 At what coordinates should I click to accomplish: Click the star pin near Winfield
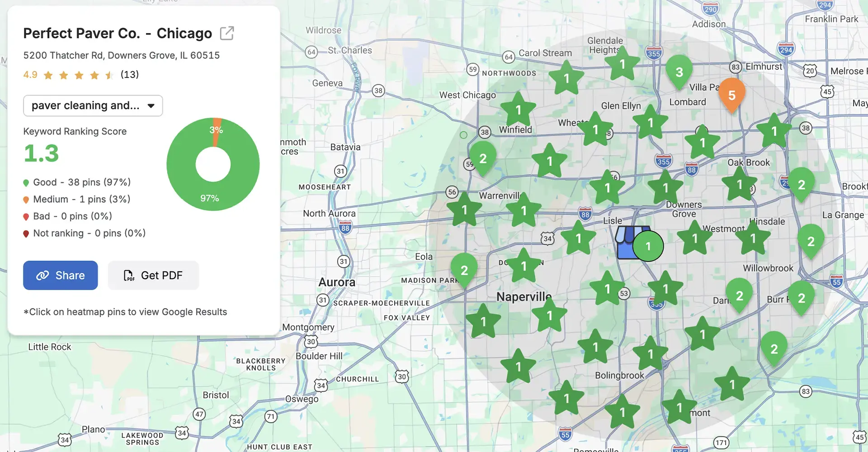tap(518, 110)
